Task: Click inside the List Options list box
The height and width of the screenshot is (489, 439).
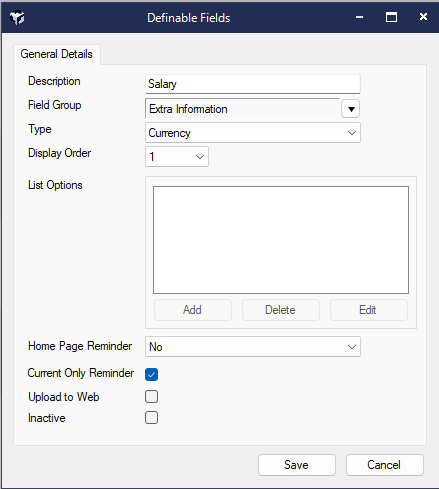Action: (281, 240)
